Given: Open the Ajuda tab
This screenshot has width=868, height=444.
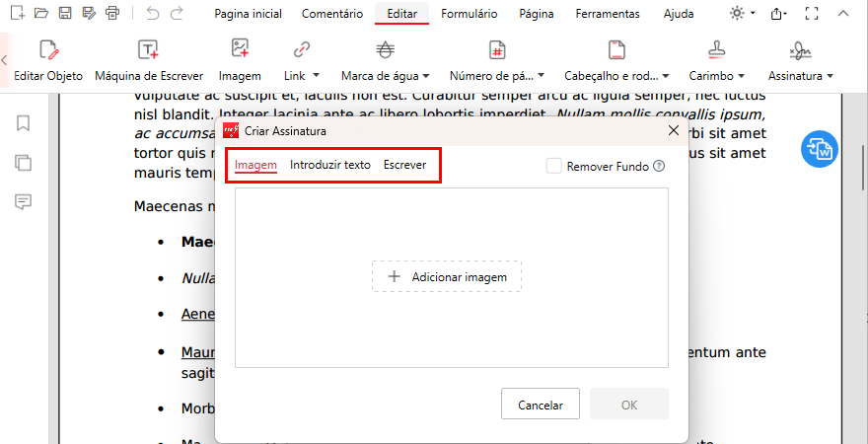Looking at the screenshot, I should (x=679, y=14).
